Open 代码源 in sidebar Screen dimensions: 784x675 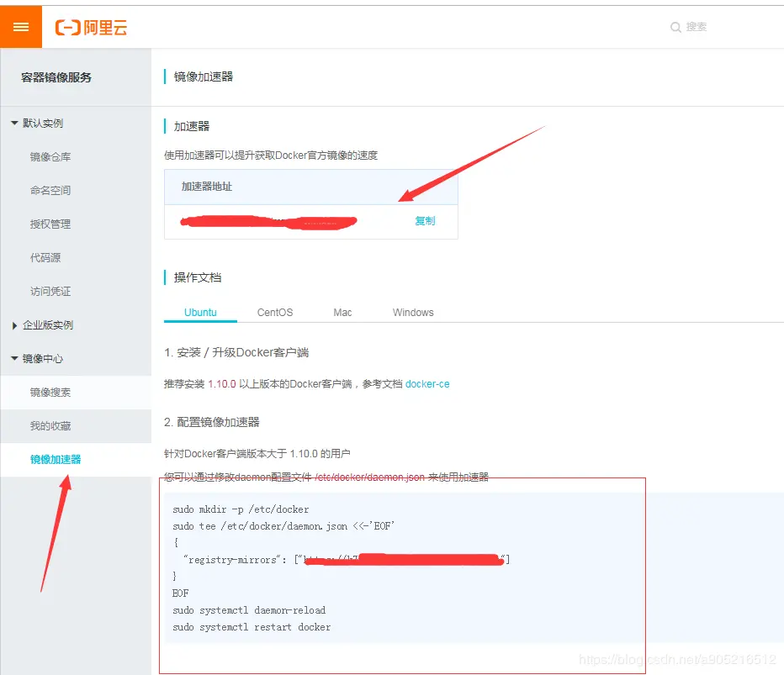coord(45,258)
